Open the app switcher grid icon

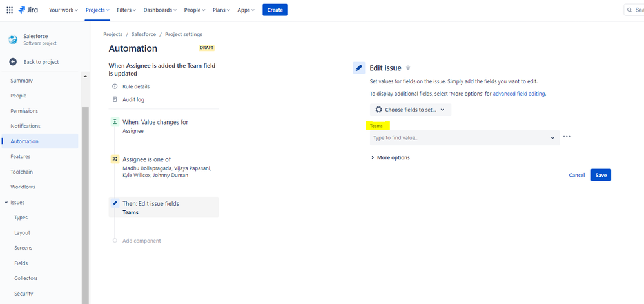click(x=10, y=10)
